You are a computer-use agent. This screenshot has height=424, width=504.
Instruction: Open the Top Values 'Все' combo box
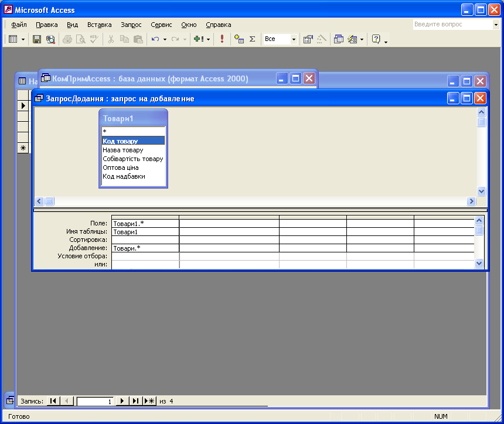[x=280, y=39]
